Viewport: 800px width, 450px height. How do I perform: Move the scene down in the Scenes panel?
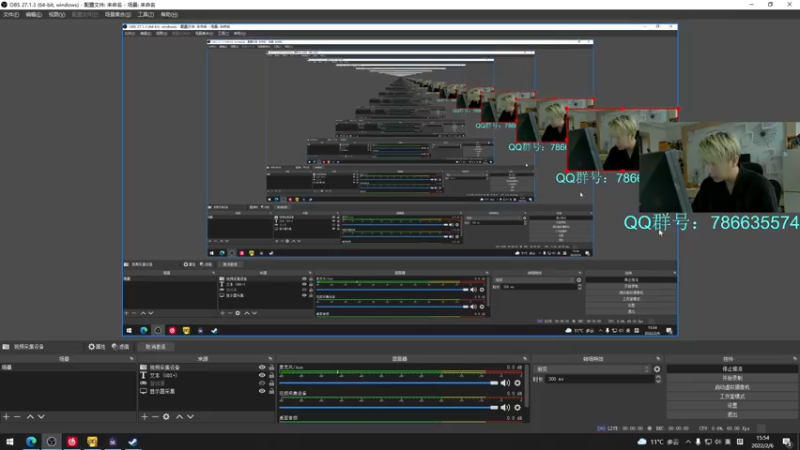pos(41,417)
